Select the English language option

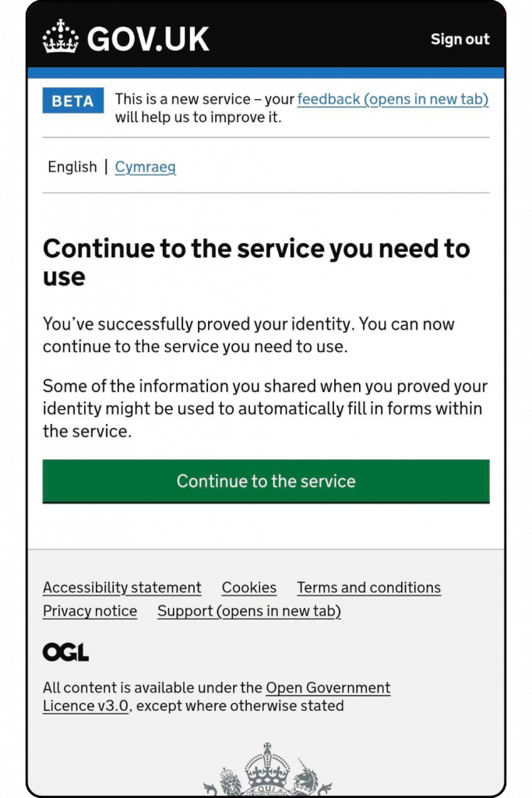[72, 167]
